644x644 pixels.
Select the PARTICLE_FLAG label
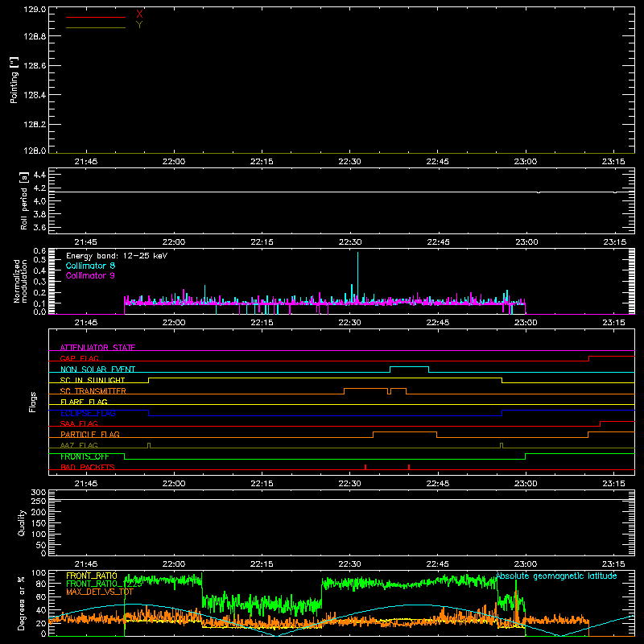[90, 435]
